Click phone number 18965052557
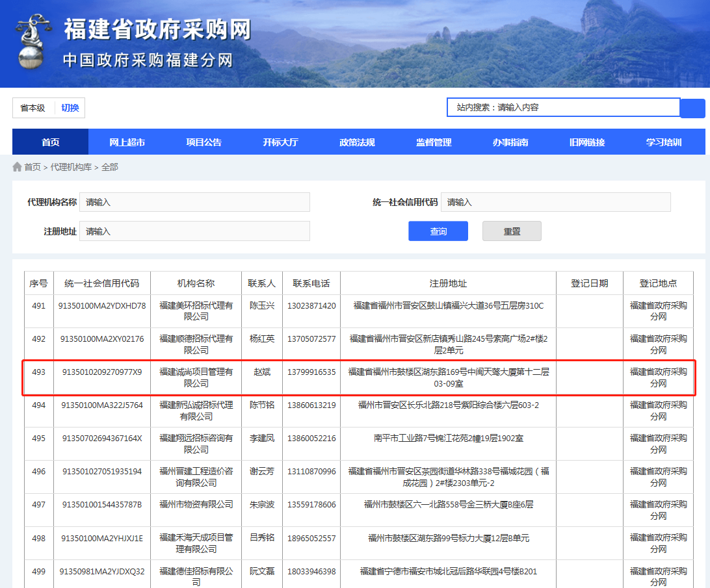Viewport: 710px width, 588px height. click(311, 538)
